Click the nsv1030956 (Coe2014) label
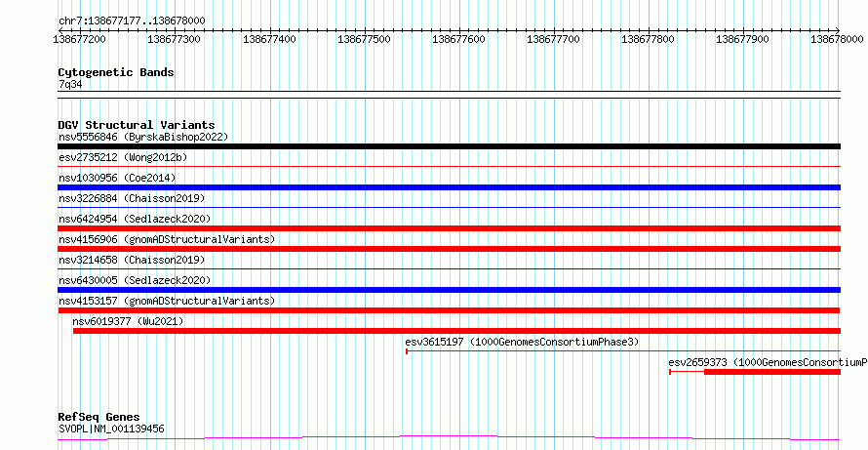Image resolution: width=868 pixels, height=450 pixels. pyautogui.click(x=117, y=178)
